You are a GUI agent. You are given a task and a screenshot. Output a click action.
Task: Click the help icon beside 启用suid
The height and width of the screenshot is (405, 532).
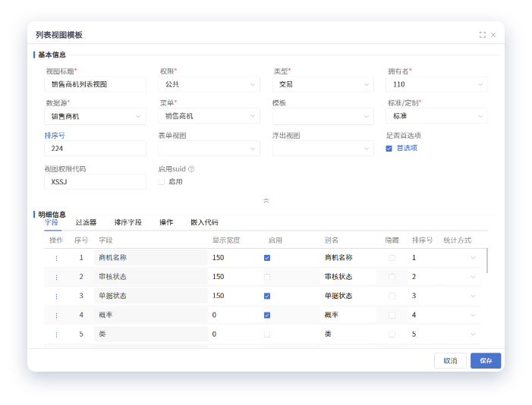pyautogui.click(x=191, y=169)
